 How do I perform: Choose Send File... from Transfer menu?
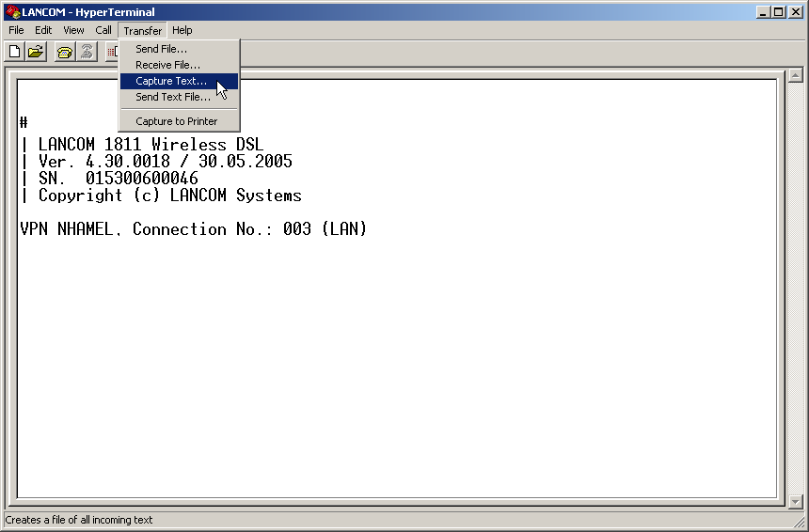click(x=161, y=49)
